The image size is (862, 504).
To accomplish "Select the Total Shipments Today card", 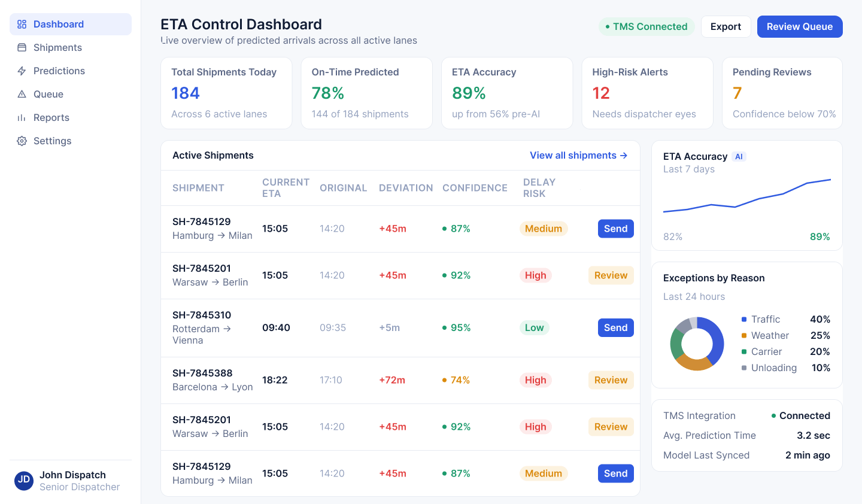I will (226, 93).
